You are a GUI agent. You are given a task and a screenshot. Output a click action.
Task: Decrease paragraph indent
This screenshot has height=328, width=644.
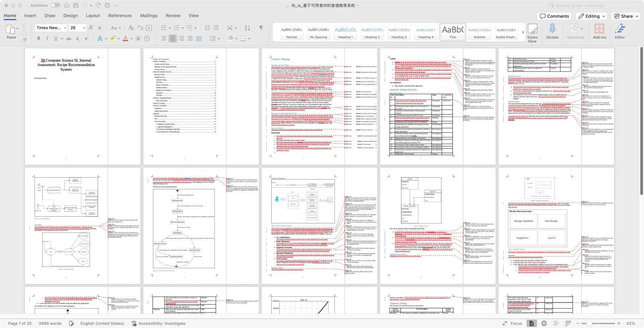(x=207, y=28)
